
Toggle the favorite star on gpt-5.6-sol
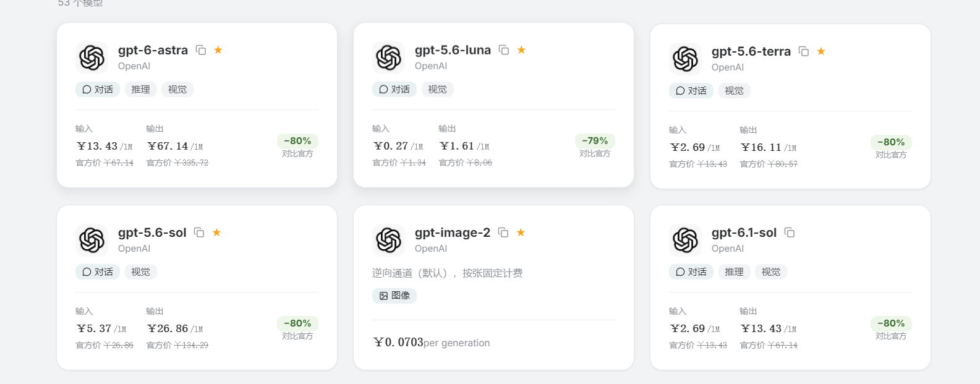tap(216, 233)
